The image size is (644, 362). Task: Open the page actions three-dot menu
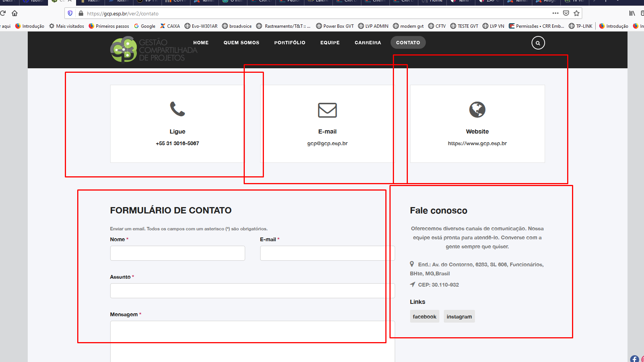point(556,13)
